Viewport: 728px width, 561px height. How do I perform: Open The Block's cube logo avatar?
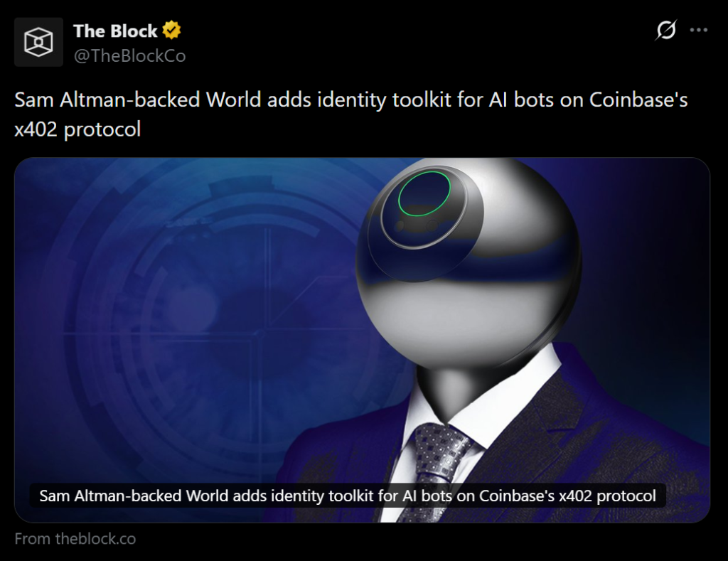click(x=38, y=42)
